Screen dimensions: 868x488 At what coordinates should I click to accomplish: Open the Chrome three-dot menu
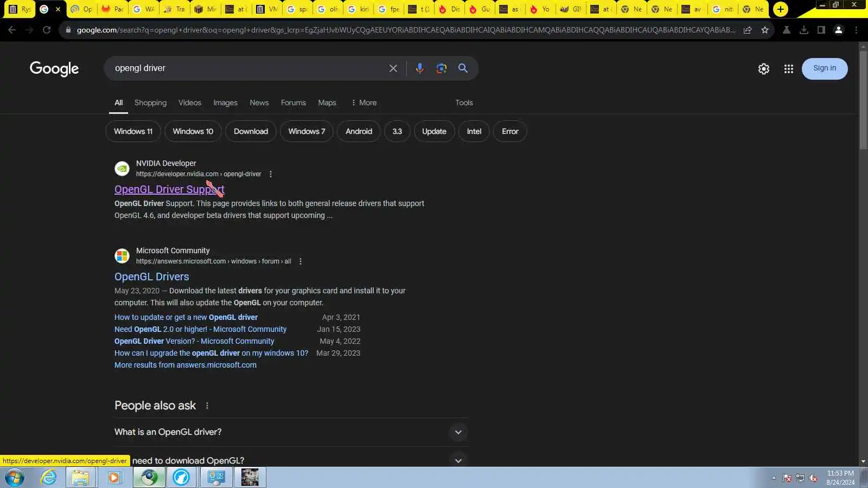[856, 30]
